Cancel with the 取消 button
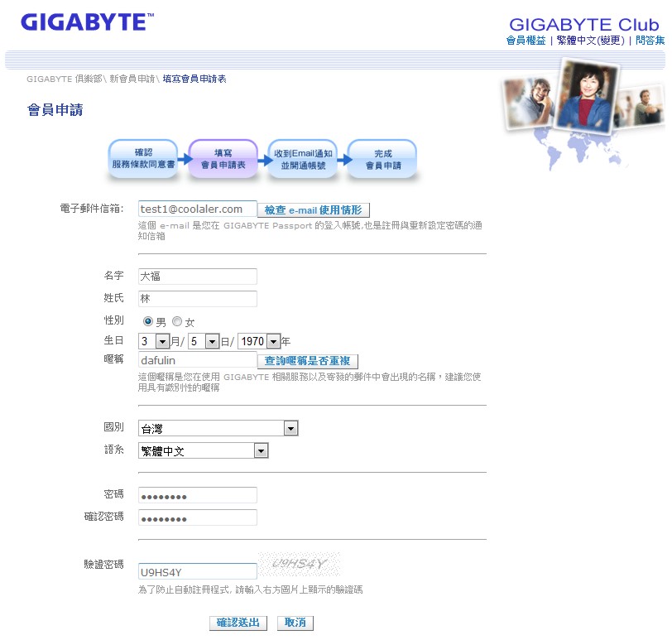The width and height of the screenshot is (672, 640). (x=295, y=623)
